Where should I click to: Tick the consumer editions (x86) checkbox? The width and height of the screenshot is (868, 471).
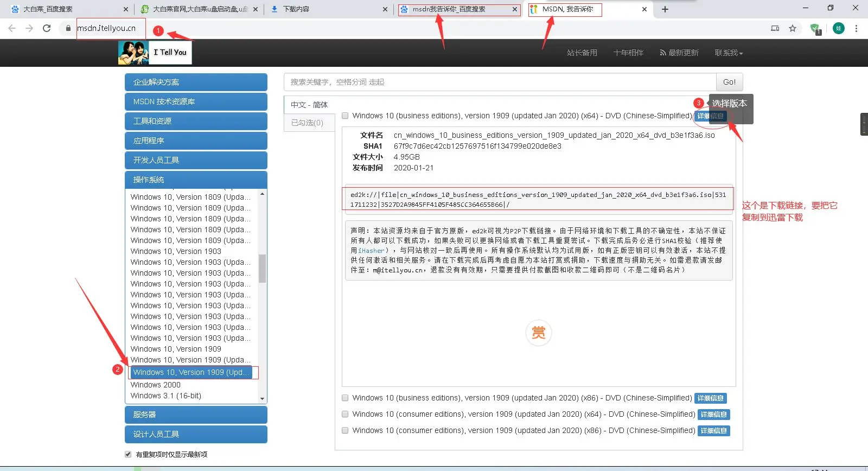[345, 430]
